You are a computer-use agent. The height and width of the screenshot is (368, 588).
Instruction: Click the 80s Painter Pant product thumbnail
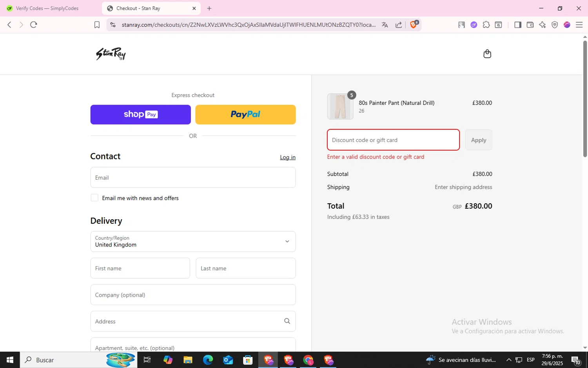pos(340,106)
